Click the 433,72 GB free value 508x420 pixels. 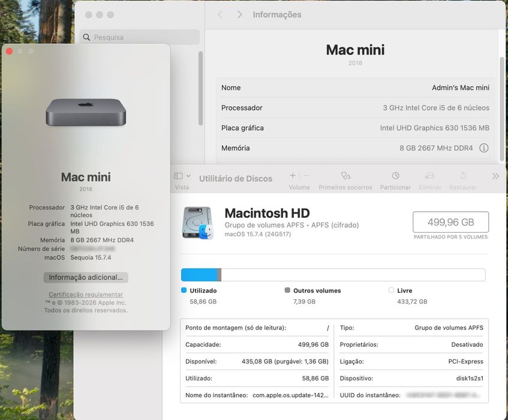click(412, 301)
